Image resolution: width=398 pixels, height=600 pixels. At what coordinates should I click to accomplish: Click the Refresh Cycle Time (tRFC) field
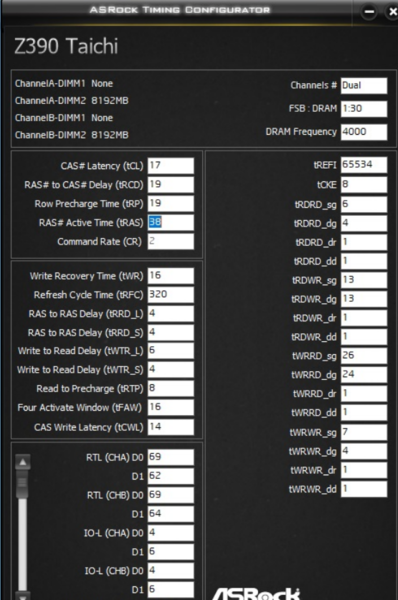[171, 295]
